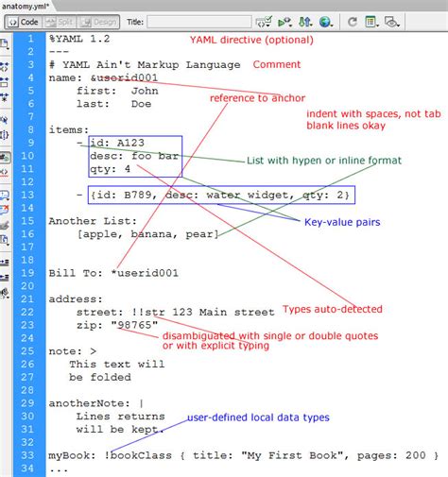Open the Validate Markup dropdown
The width and height of the screenshot is (448, 477).
[264, 22]
